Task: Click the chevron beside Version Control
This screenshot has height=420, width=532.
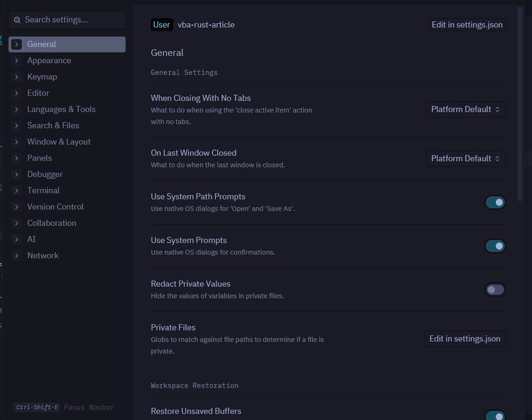Action: (17, 207)
